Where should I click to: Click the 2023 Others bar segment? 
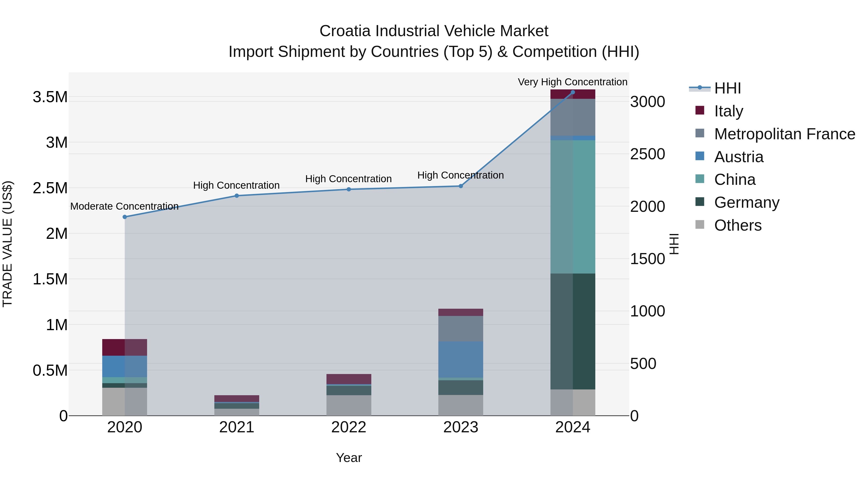click(x=461, y=405)
